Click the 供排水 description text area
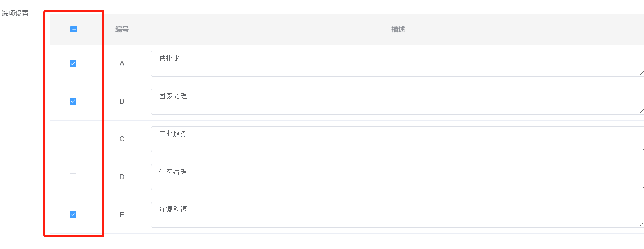 [x=396, y=63]
